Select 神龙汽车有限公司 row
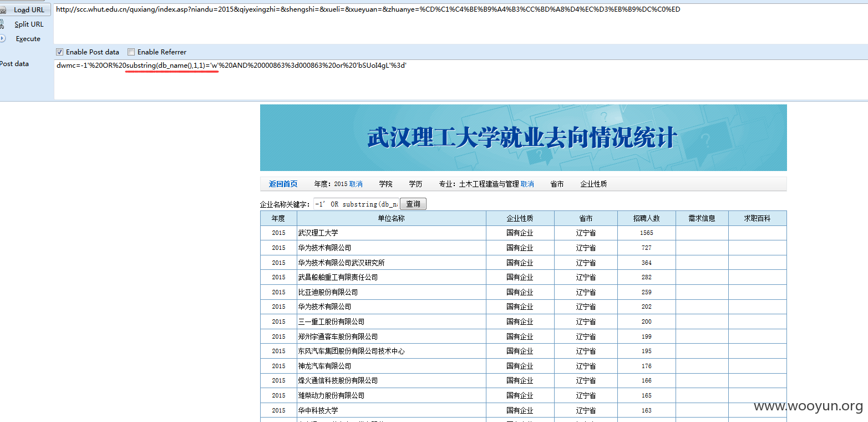 click(x=523, y=366)
